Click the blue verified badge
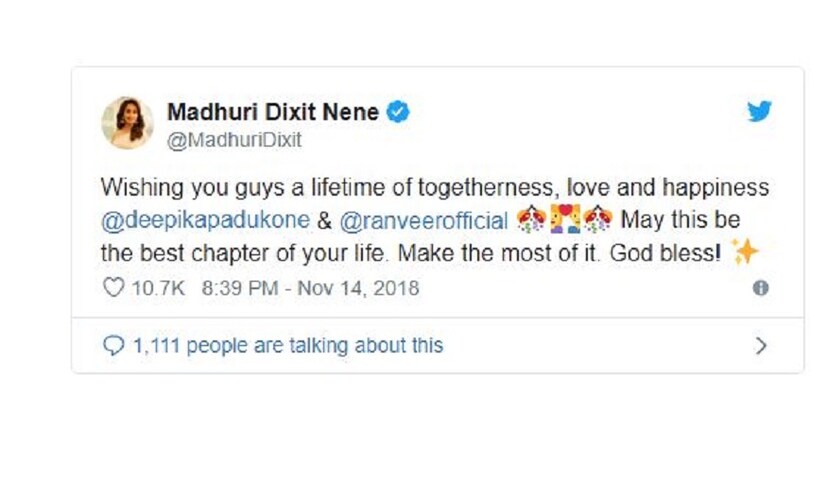This screenshot has width=827, height=502. click(x=398, y=112)
